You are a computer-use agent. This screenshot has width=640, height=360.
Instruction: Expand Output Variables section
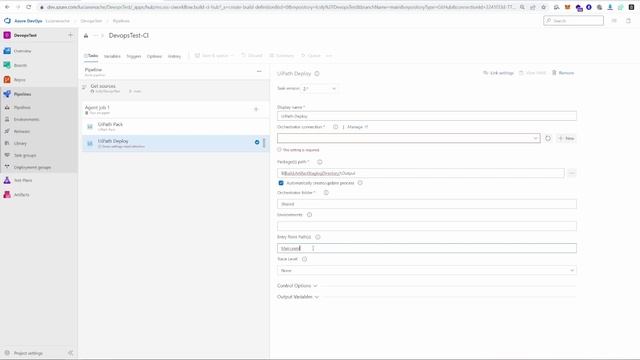[x=298, y=297]
